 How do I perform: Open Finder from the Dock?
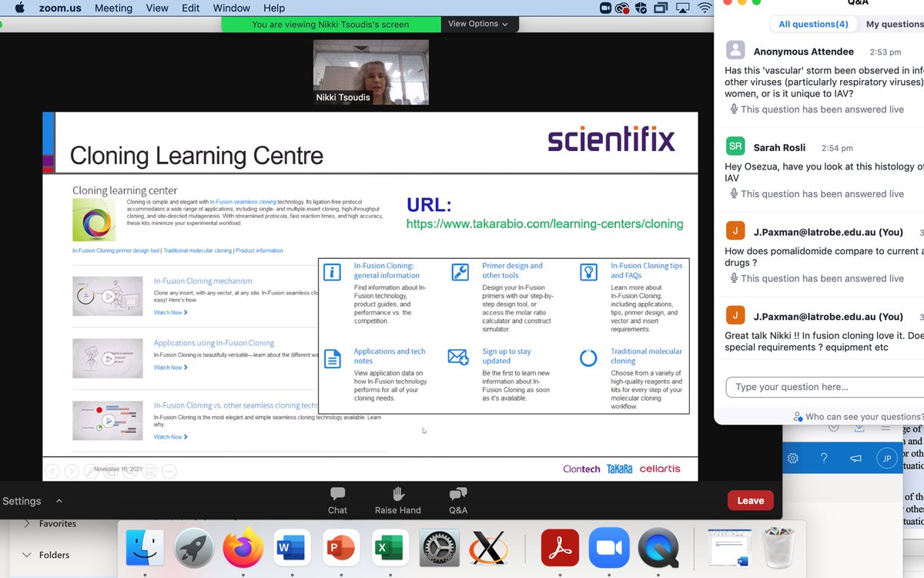coord(145,549)
